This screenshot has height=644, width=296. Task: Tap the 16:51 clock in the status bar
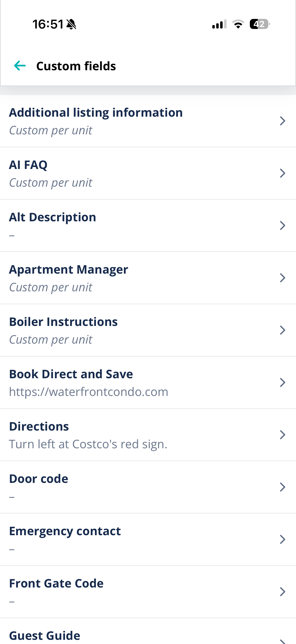click(x=48, y=24)
